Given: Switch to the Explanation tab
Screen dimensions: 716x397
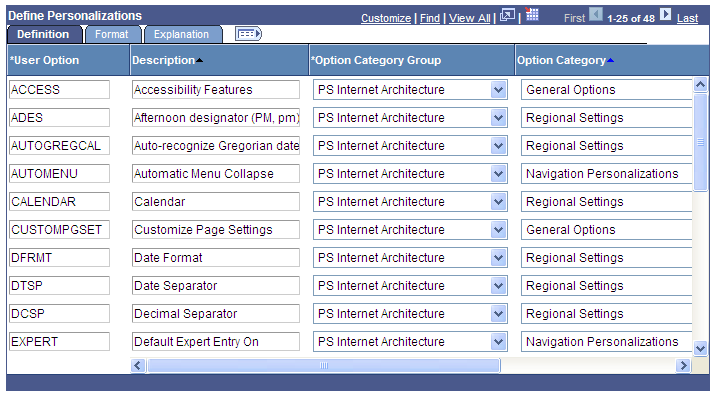Looking at the screenshot, I should pos(182,34).
